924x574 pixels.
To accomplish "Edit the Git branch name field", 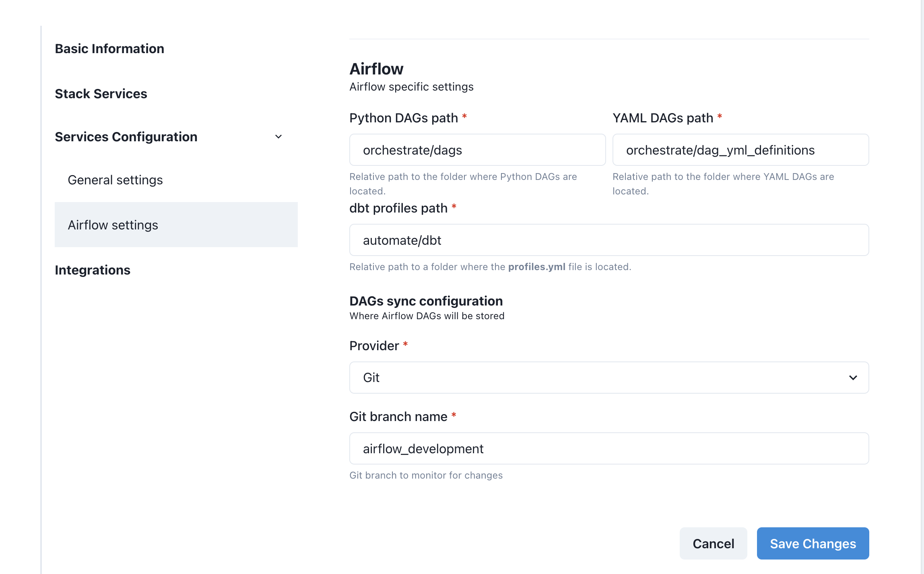I will click(x=609, y=448).
